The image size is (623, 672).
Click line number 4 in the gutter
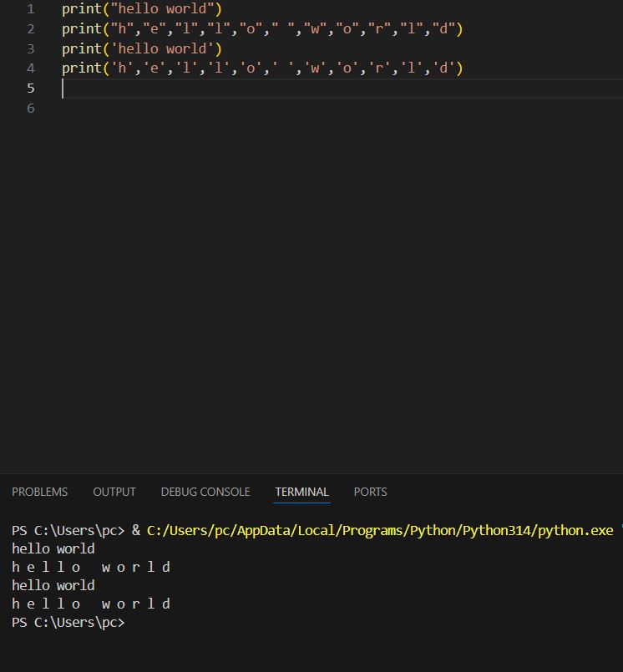point(31,68)
